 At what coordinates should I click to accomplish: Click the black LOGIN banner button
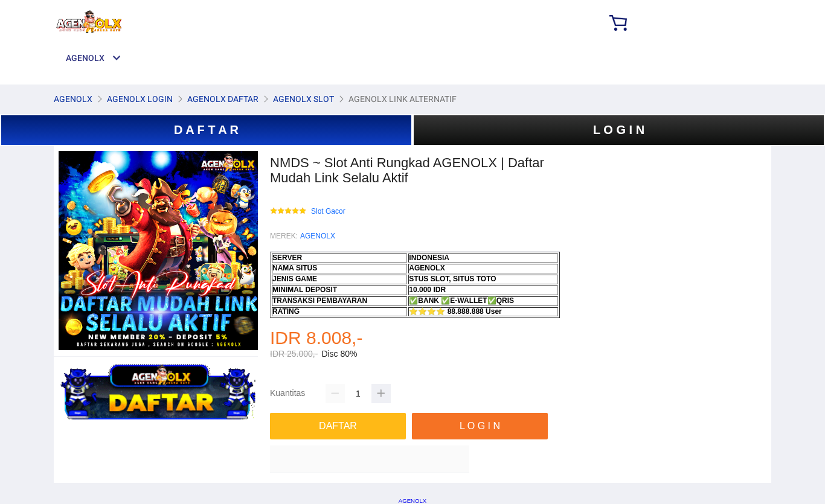[619, 130]
